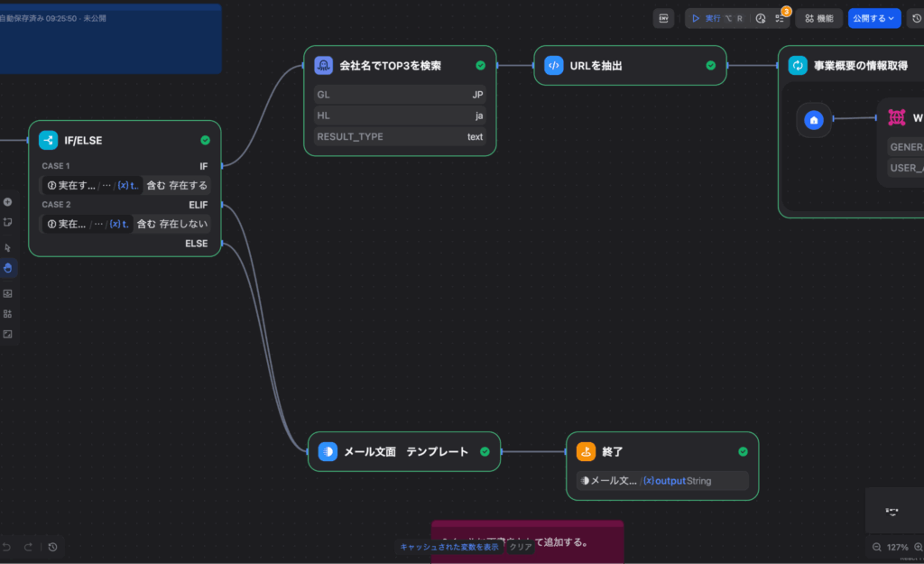
Task: Open the run history clock icon
Action: pos(760,18)
